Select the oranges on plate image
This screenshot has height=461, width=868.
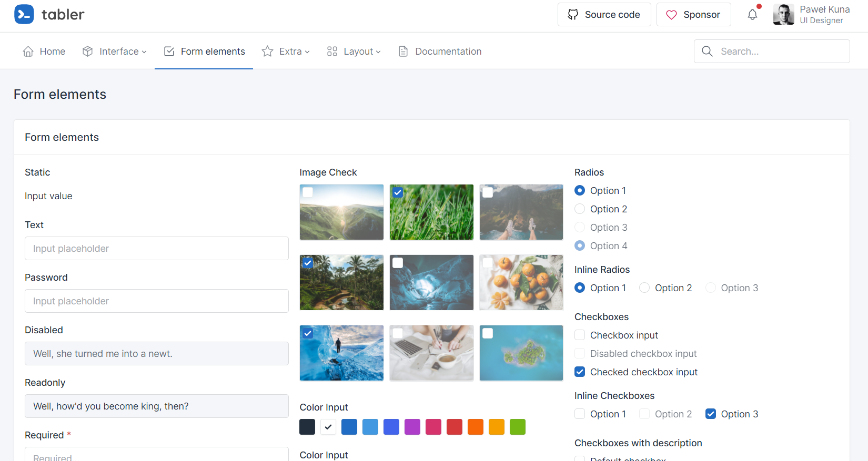coord(521,282)
